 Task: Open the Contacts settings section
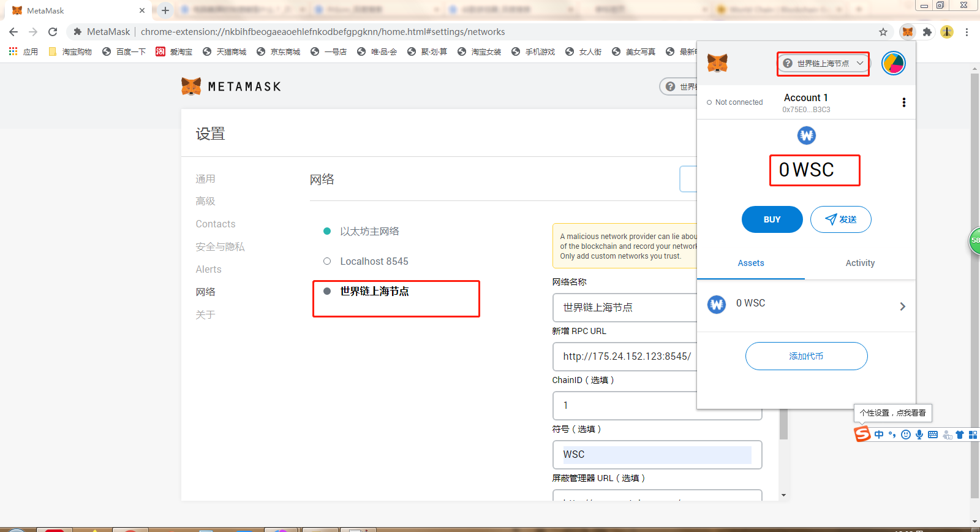(216, 224)
